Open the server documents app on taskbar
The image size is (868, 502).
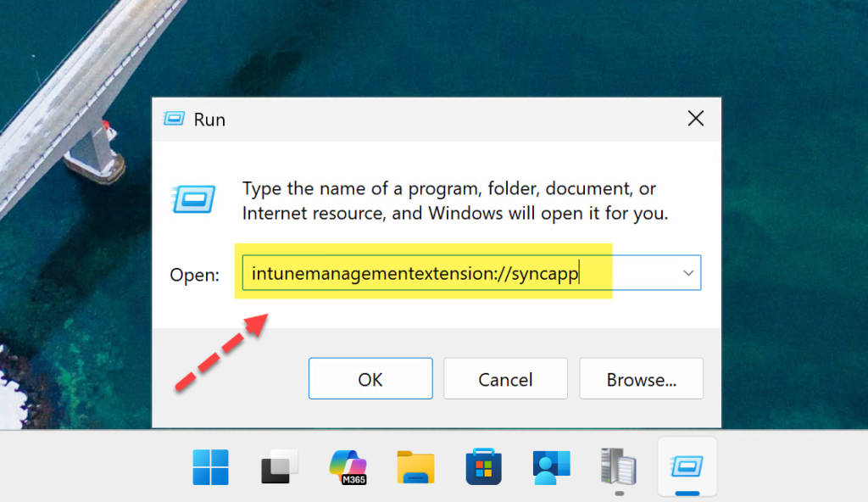[619, 467]
